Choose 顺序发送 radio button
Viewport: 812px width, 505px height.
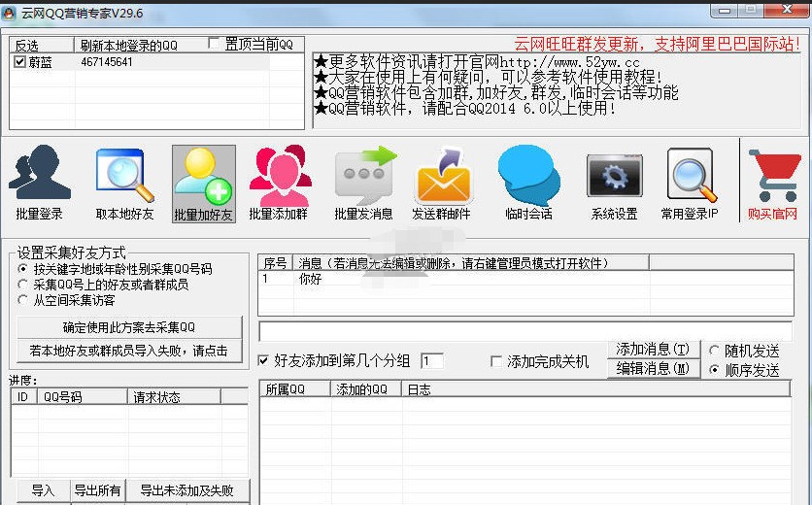[x=714, y=370]
